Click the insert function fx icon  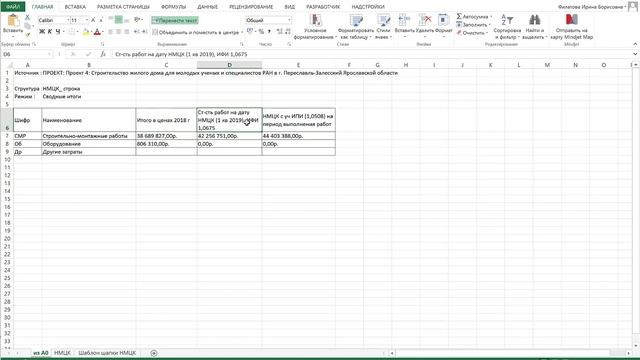tap(103, 54)
